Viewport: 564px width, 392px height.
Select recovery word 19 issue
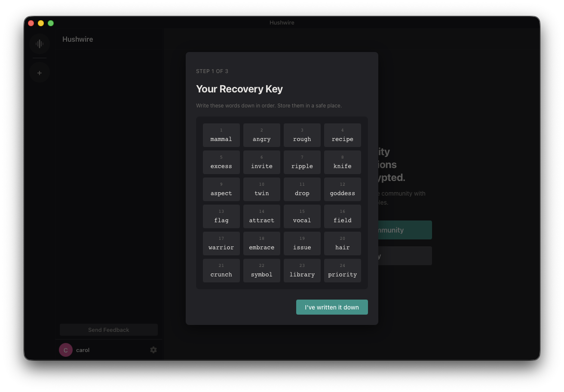[302, 243]
